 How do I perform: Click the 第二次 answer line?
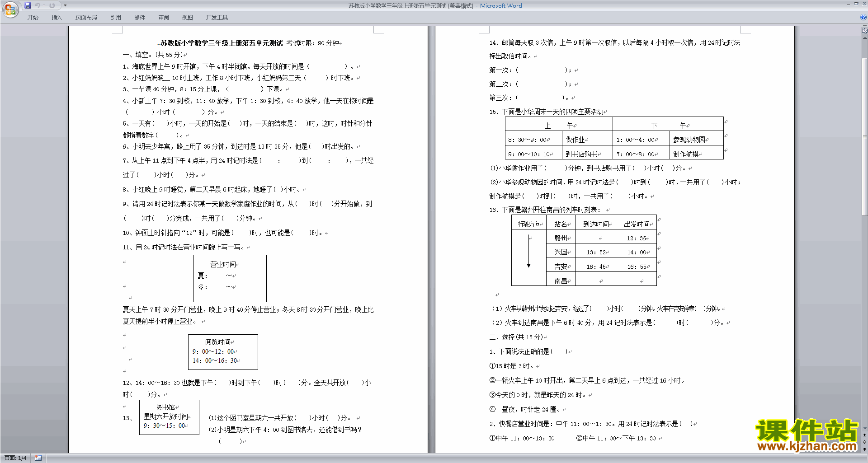point(533,84)
